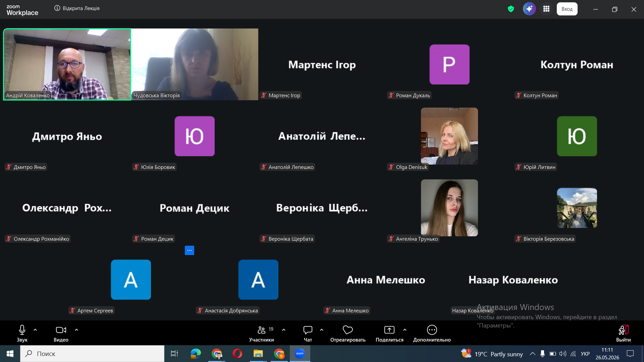Click Артем Сергеев's blue A avatar
This screenshot has height=362, width=644.
click(131, 280)
